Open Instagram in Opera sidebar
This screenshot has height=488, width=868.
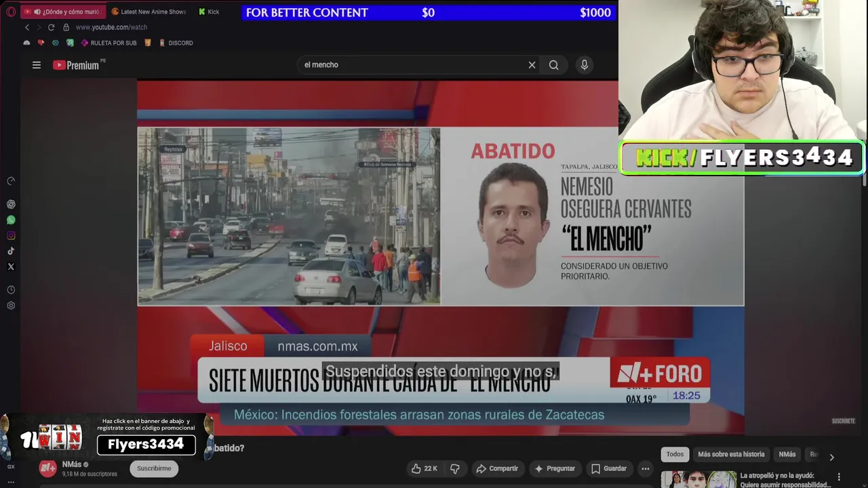(11, 235)
